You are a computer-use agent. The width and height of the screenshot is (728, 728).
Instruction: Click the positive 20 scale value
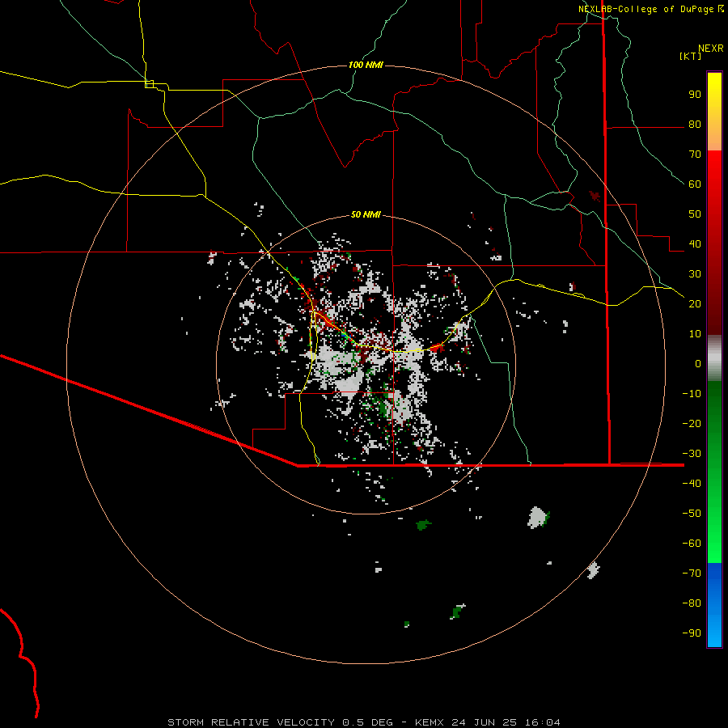point(695,304)
